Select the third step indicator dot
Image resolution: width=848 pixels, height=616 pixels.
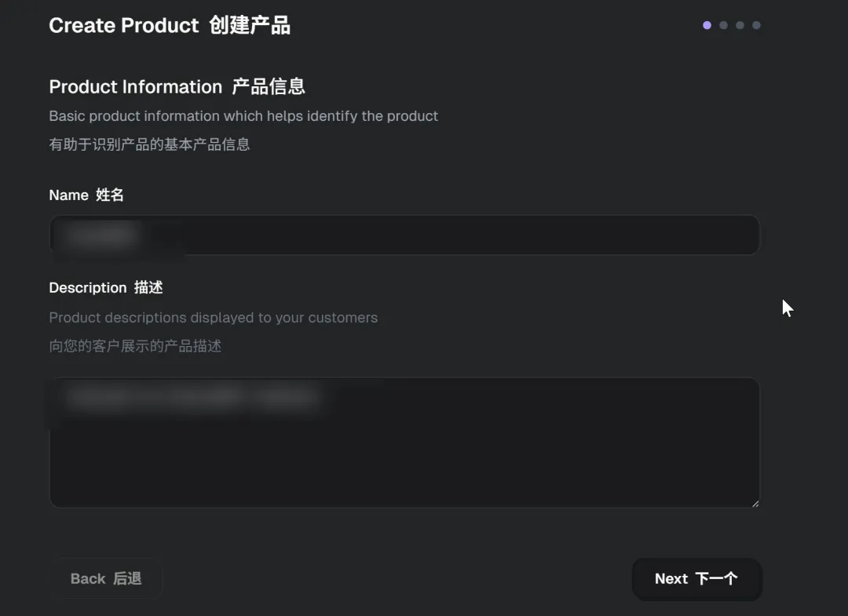point(740,25)
